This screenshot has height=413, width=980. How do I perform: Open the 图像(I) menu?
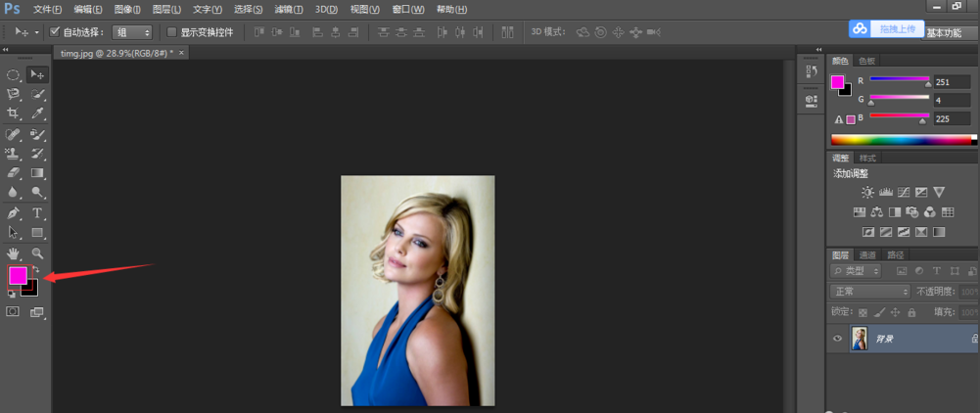(x=128, y=9)
